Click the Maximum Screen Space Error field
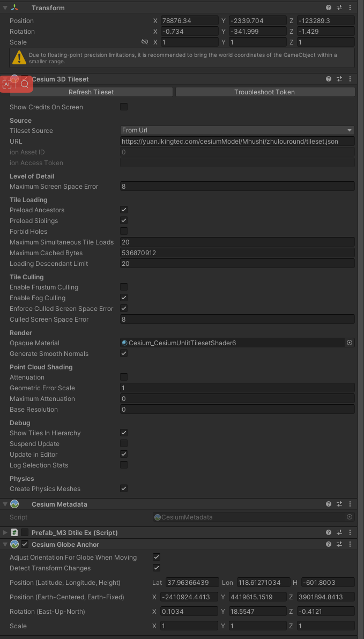Screen dimensions: 364x639 [x=237, y=187]
